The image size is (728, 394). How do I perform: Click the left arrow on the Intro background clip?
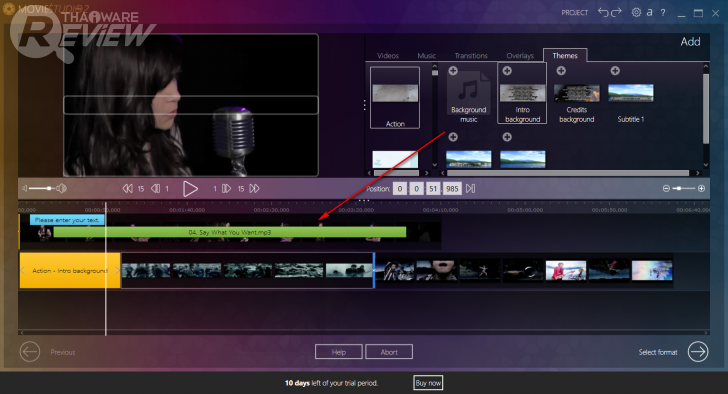[23, 271]
